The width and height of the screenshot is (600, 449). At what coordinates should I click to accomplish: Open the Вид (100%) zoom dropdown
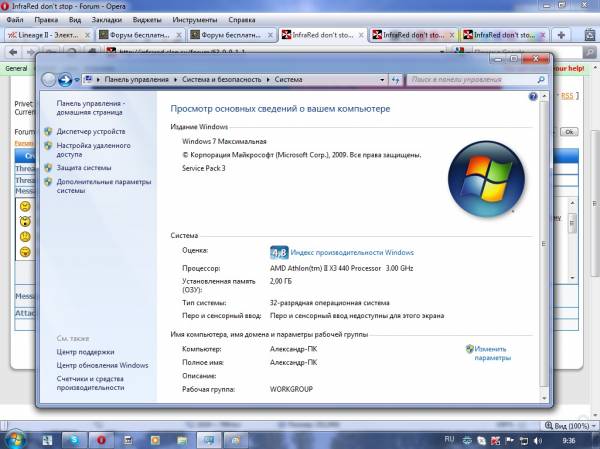tap(571, 426)
